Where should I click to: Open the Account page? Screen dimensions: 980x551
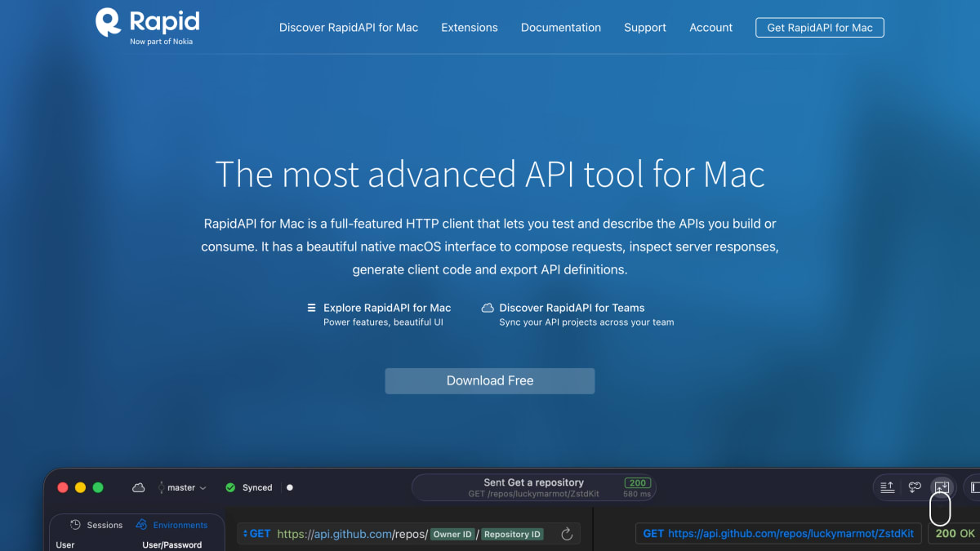click(710, 28)
